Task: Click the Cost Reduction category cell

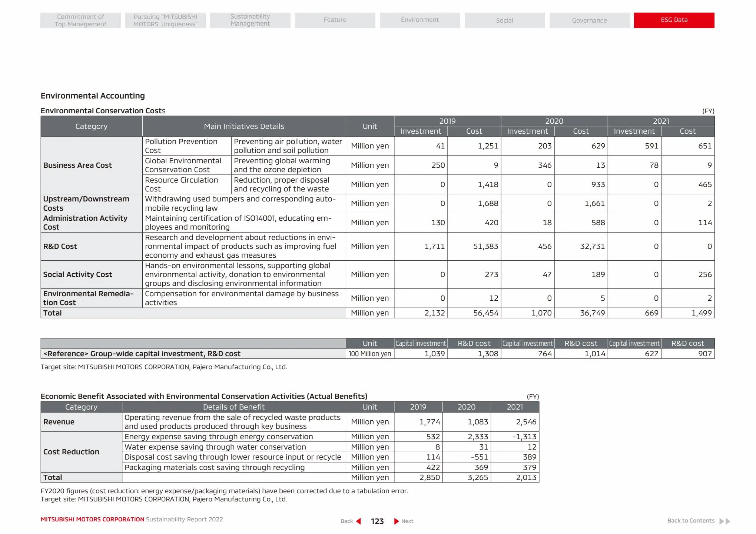Action: (x=81, y=452)
